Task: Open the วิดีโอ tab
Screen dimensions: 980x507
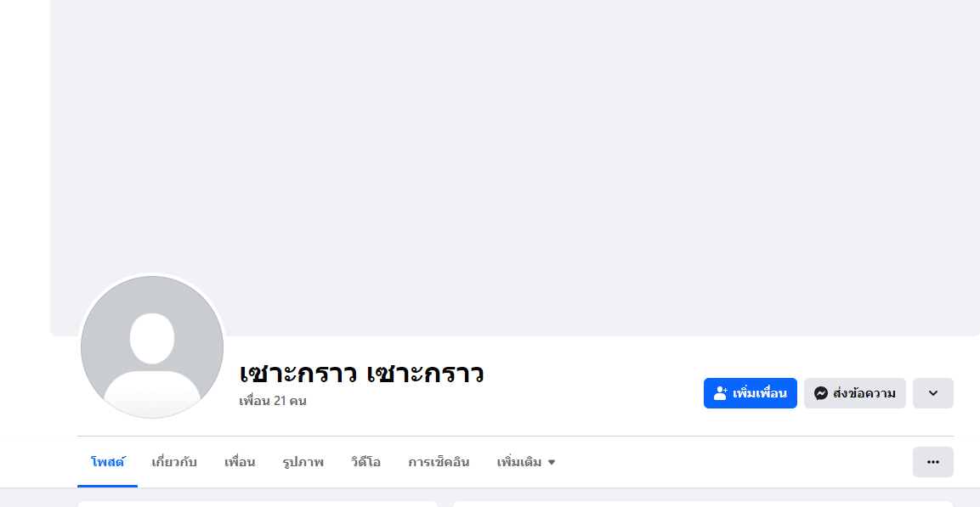Action: pos(365,462)
